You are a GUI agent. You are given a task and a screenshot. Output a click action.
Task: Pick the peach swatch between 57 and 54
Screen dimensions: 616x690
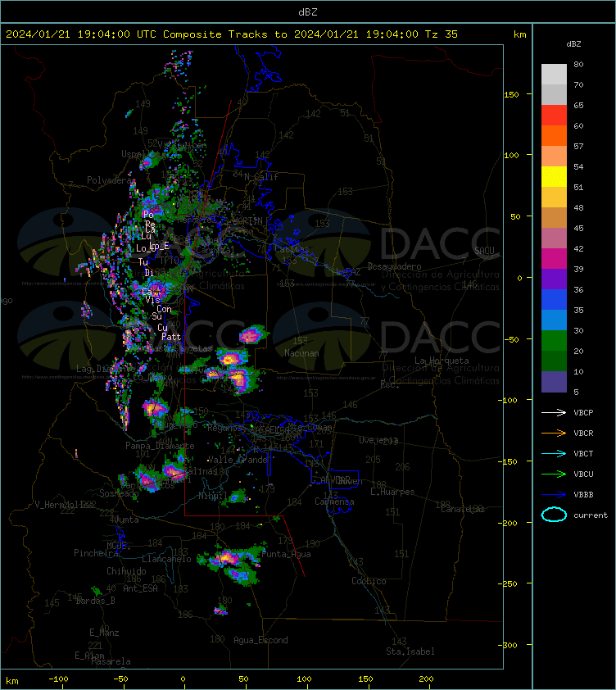[554, 157]
